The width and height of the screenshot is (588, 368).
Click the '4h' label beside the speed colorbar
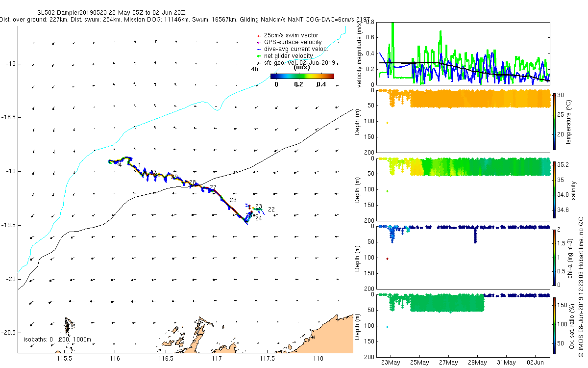coord(254,69)
